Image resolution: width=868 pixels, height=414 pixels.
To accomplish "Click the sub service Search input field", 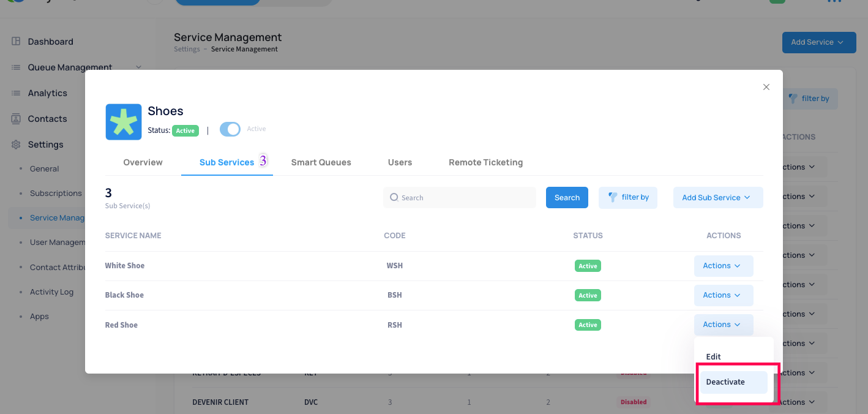I will [460, 198].
